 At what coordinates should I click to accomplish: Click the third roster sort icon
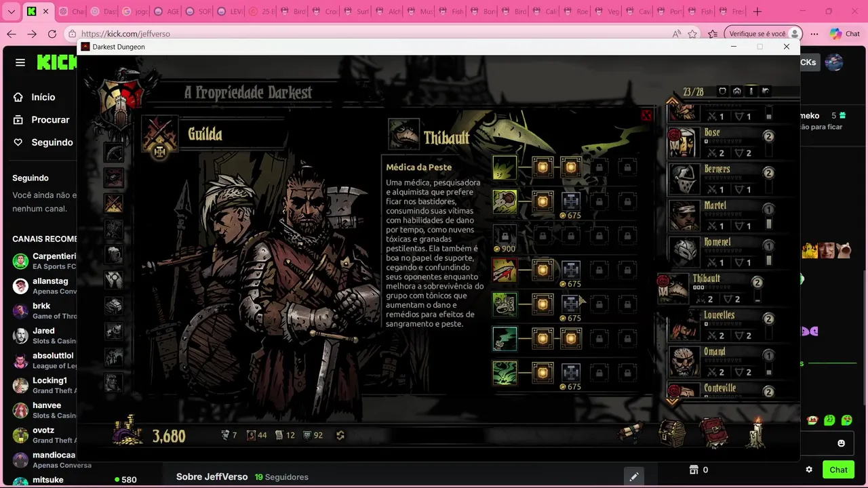pyautogui.click(x=751, y=91)
